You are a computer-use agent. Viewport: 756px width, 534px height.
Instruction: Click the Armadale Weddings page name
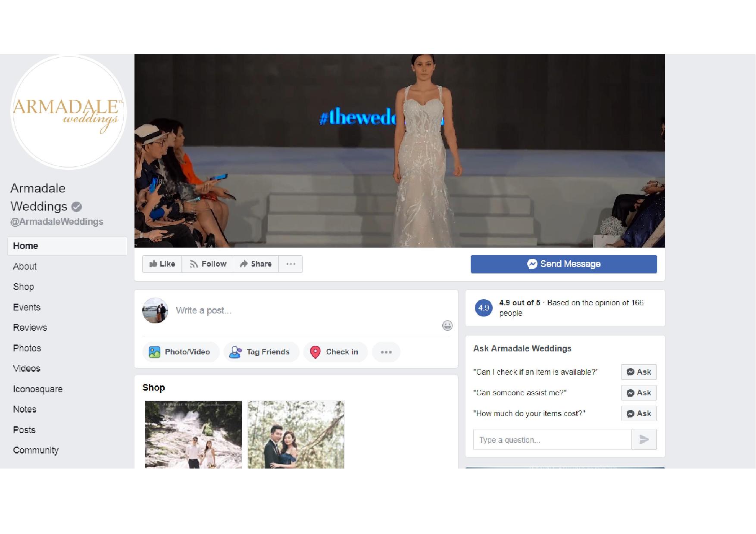[39, 197]
